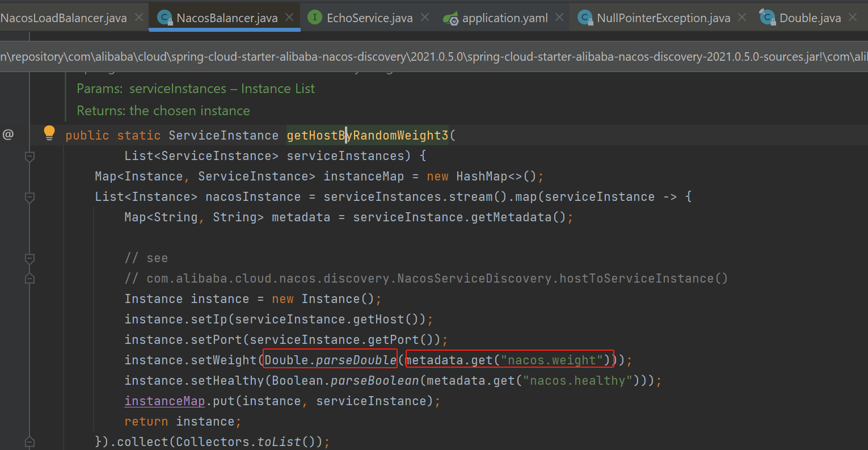Click the 'new Instance()' constructor call
Screen dimensions: 868x450
[323, 298]
